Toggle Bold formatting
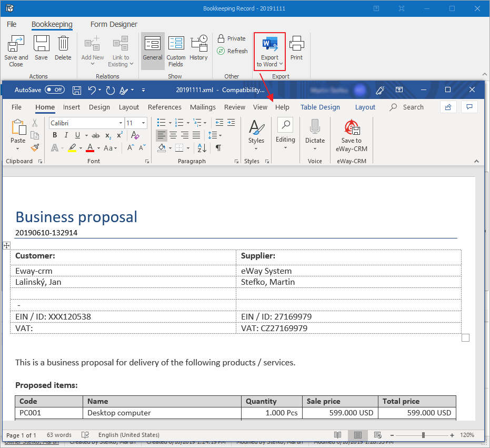 point(55,135)
